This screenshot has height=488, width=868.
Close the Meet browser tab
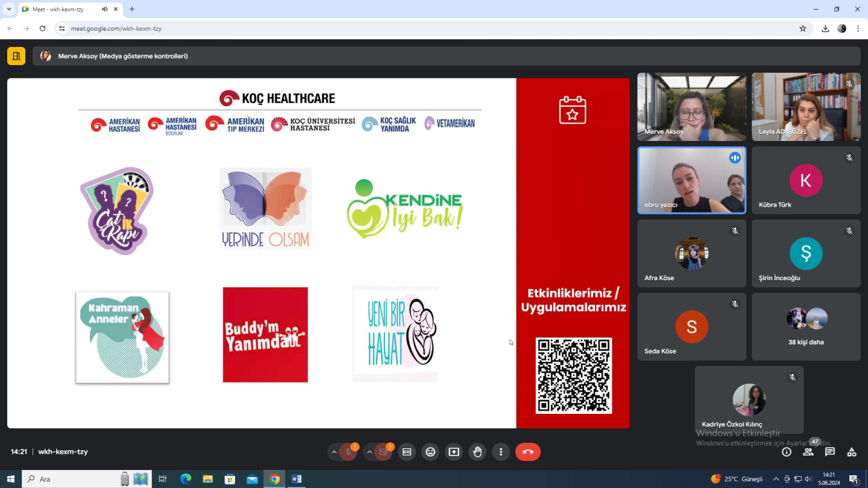click(x=115, y=10)
